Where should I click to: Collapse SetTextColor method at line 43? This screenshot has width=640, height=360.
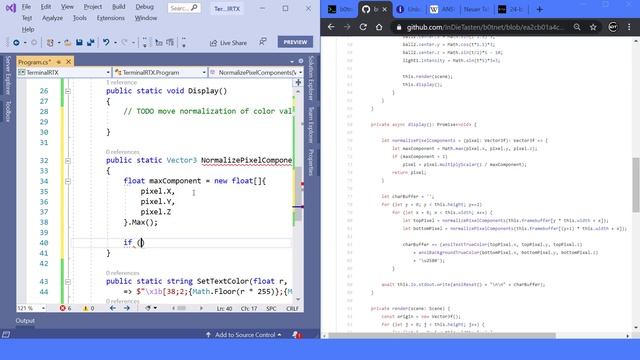(68, 282)
